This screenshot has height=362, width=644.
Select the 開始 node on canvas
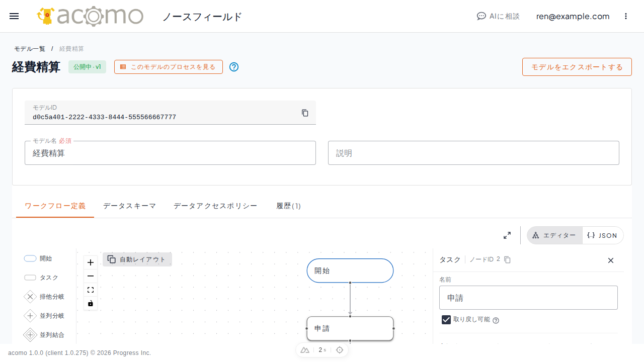[350, 270]
